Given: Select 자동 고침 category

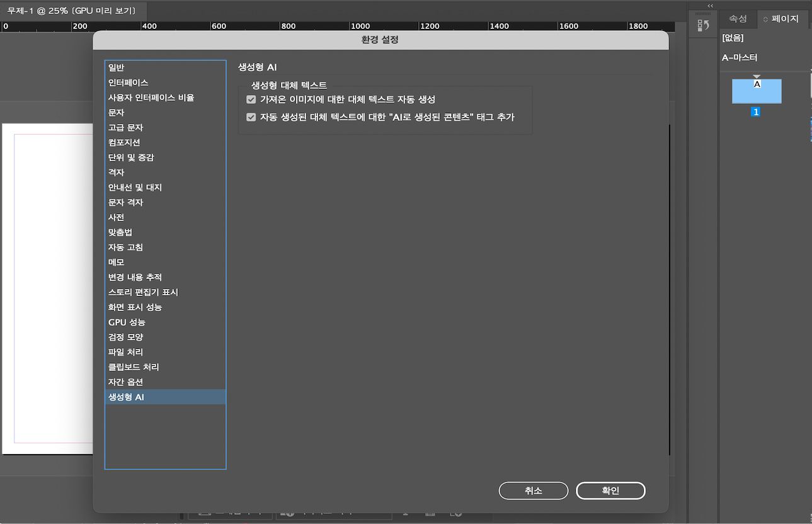Looking at the screenshot, I should (x=165, y=248).
